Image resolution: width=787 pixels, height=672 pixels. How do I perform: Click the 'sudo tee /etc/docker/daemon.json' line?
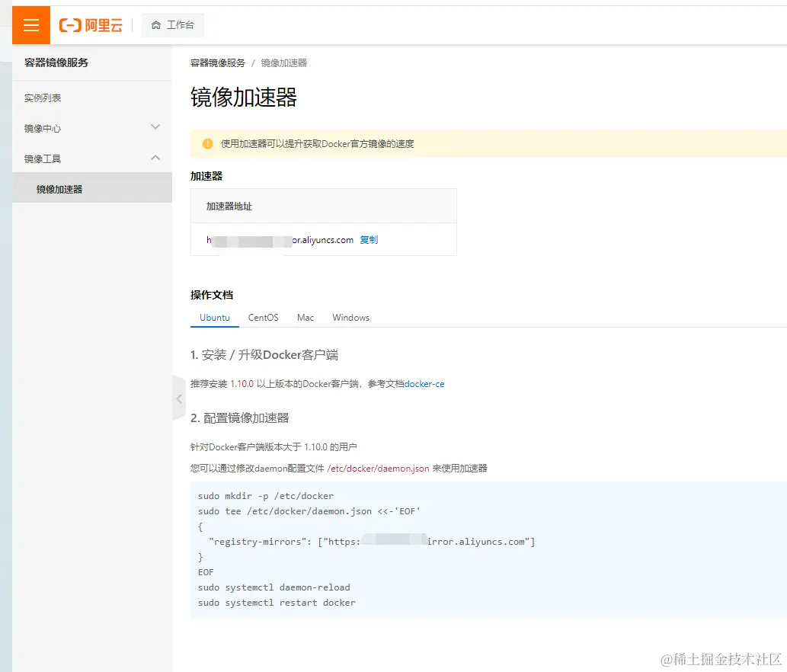pyautogui.click(x=309, y=511)
